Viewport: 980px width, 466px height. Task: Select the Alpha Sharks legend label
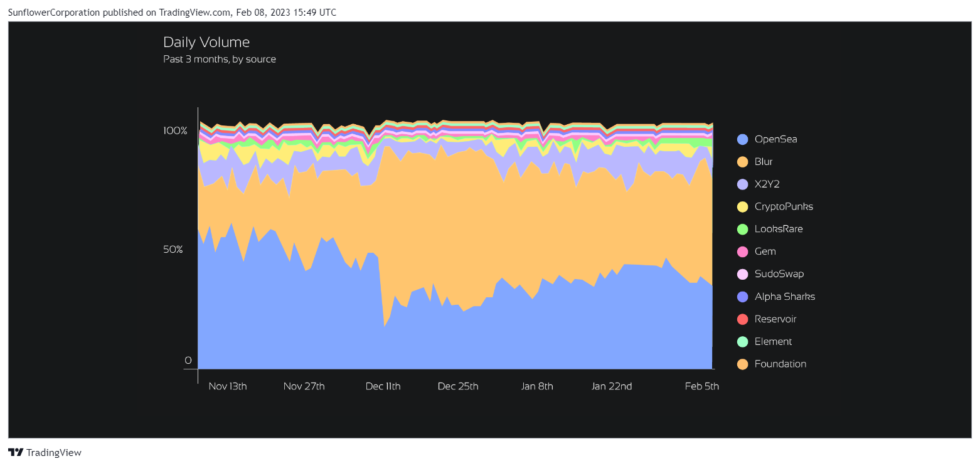785,297
